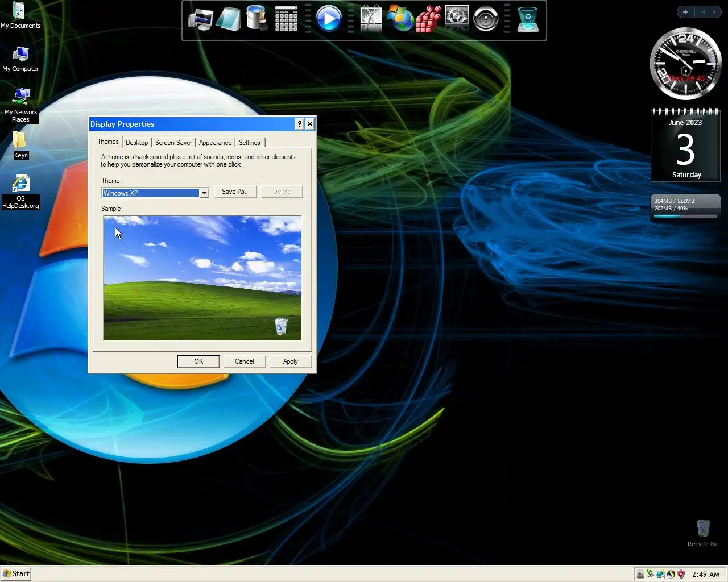Click the analog clock gadget
The width and height of the screenshot is (728, 582).
685,63
